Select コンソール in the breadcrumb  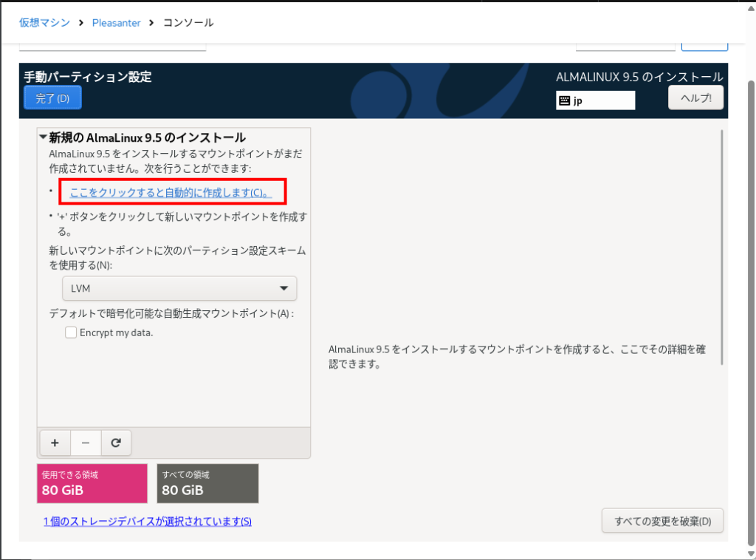click(x=188, y=22)
